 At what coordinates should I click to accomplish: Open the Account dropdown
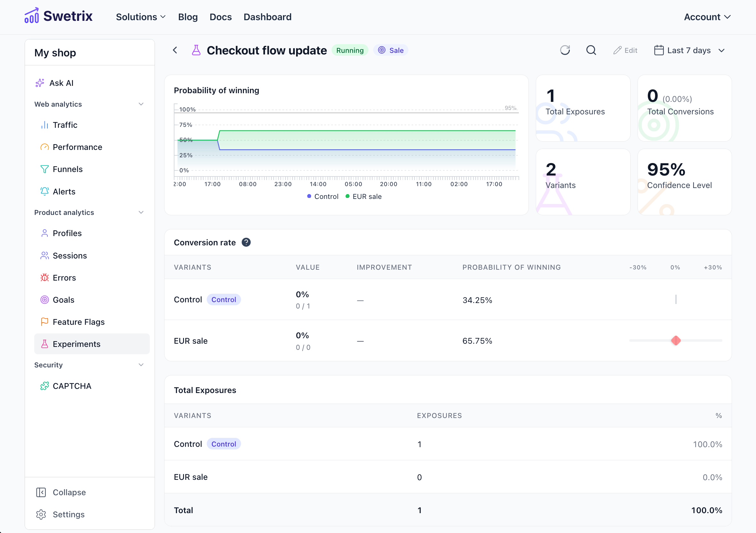click(x=707, y=17)
